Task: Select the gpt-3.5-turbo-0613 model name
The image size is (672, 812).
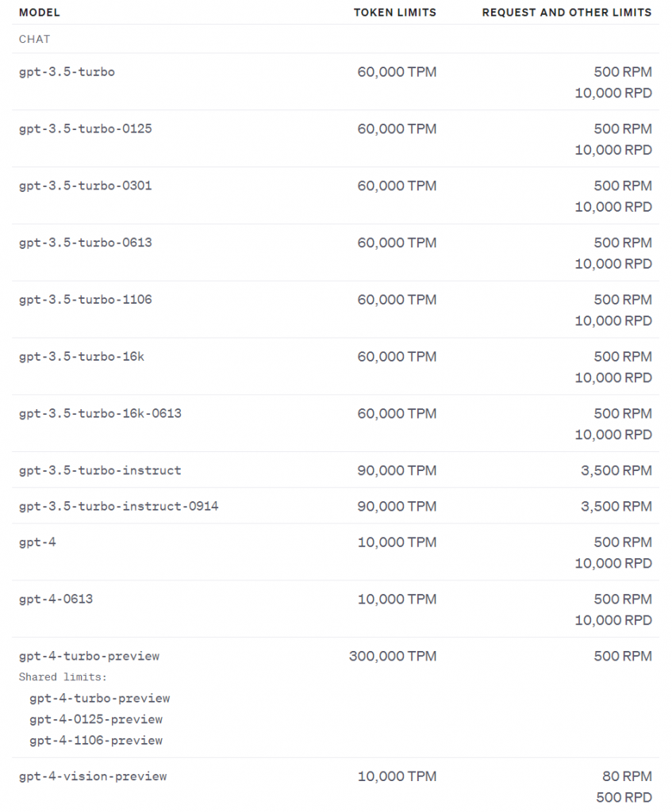Action: pos(85,243)
